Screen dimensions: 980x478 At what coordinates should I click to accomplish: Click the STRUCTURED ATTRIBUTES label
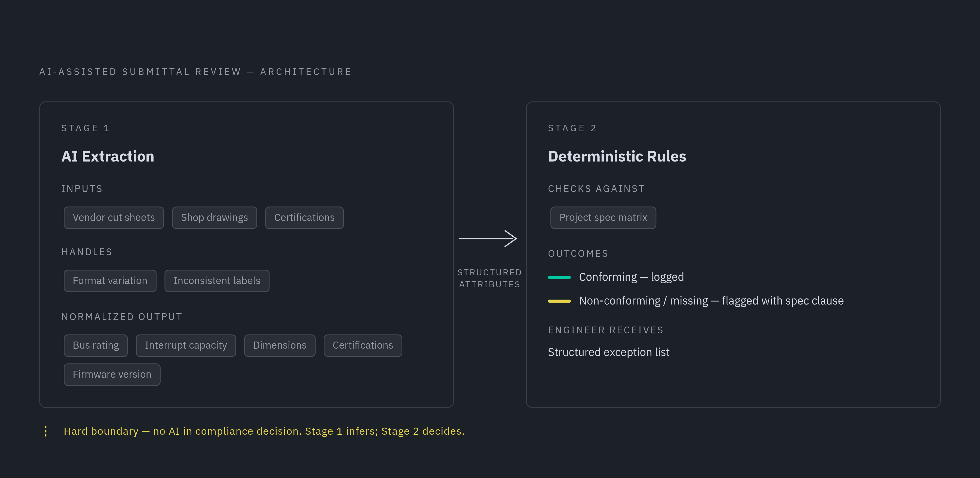pyautogui.click(x=490, y=279)
